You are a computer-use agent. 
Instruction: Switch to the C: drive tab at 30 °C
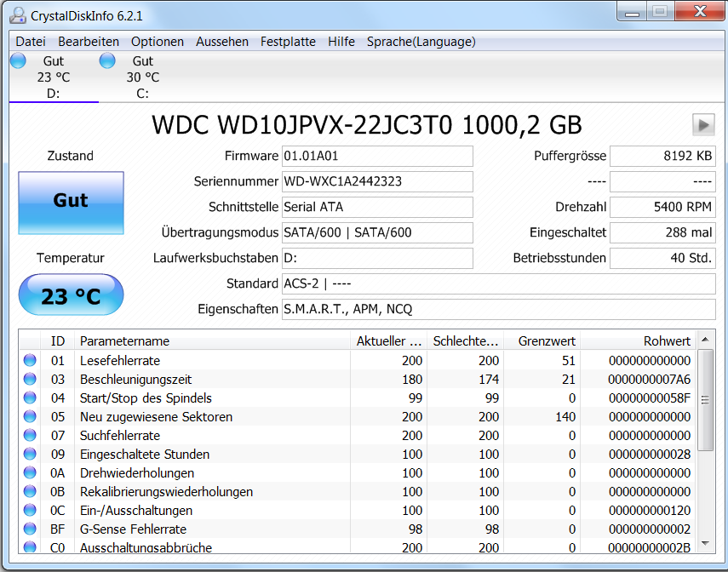tap(142, 77)
